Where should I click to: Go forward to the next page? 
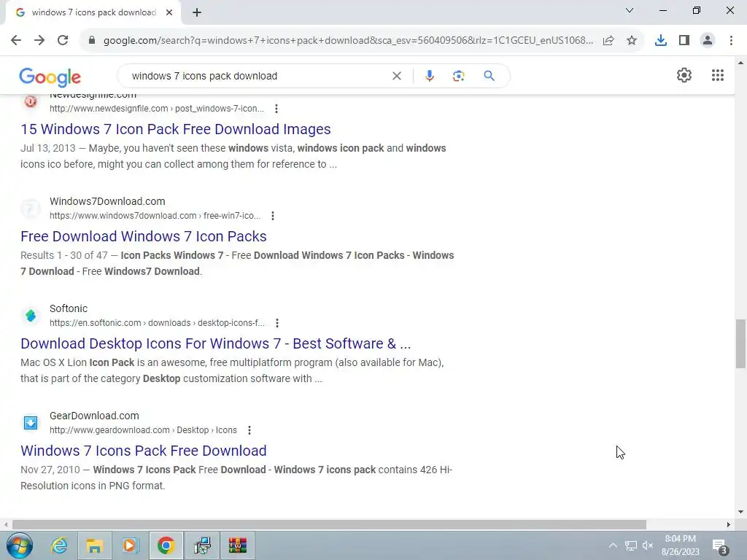pos(39,41)
